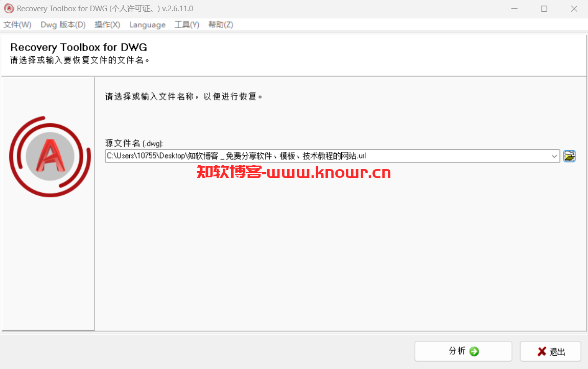Viewport: 588px width, 369px height.
Task: Open the 帮助(Z) menu
Action: click(221, 25)
